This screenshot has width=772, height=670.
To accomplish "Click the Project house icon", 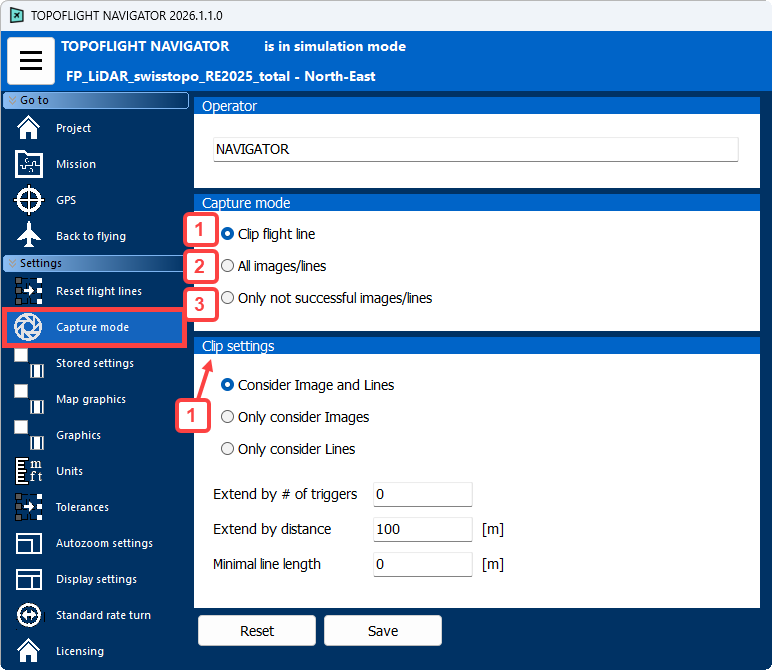I will click(29, 128).
